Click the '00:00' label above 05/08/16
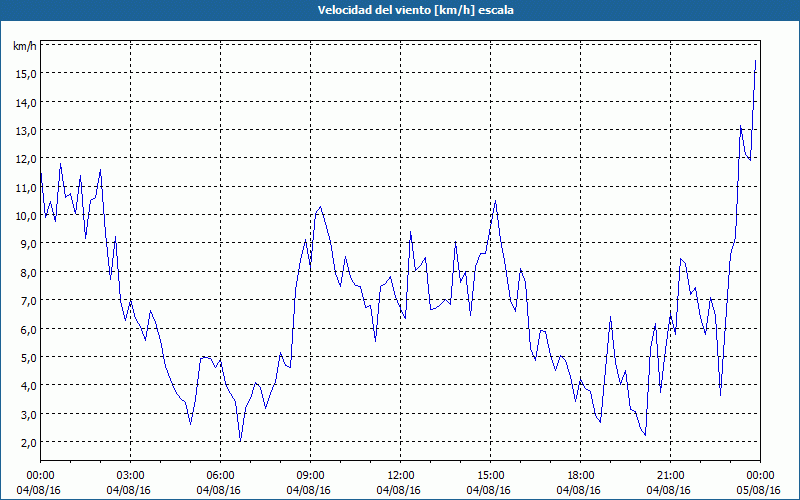Screen dimensions: 800x500 (x=760, y=476)
